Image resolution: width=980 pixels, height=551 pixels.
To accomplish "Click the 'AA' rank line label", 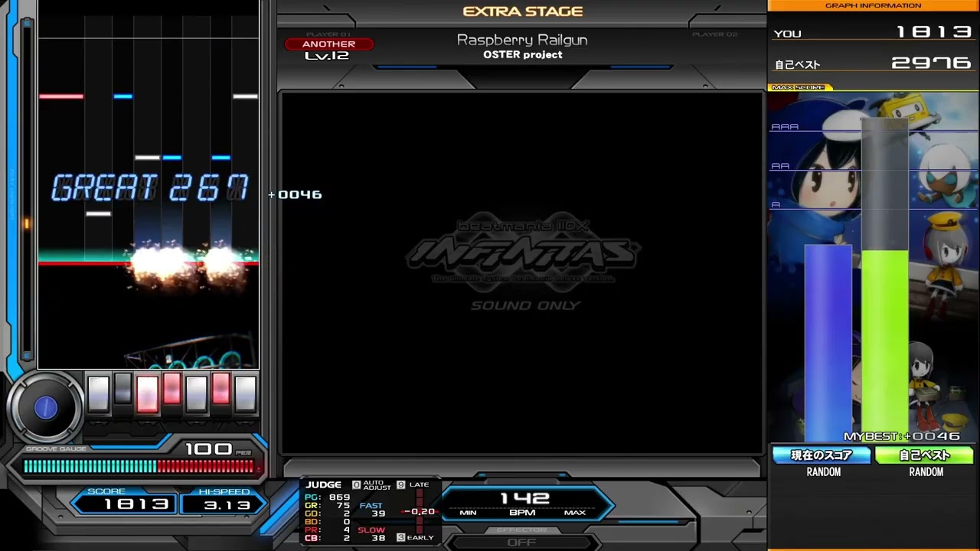I will pyautogui.click(x=780, y=166).
